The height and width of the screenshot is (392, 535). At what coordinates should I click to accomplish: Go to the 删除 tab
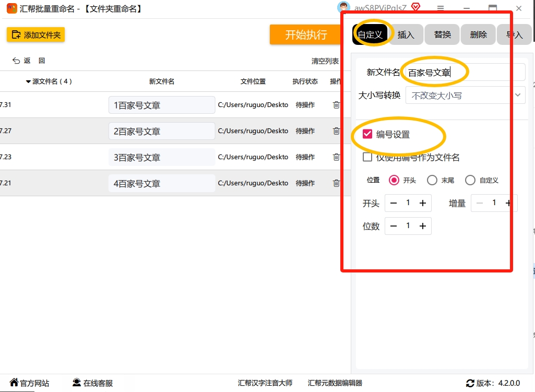point(478,34)
